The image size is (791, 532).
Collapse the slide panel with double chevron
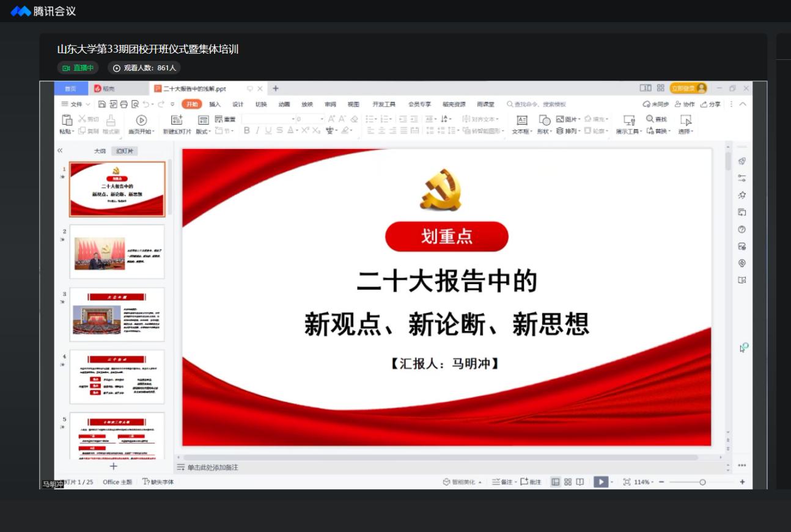60,150
